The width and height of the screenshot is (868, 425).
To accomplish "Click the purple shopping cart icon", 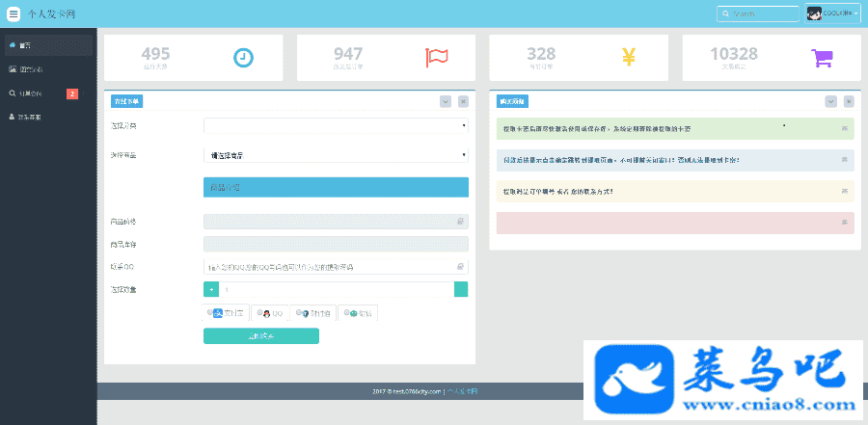I will [x=822, y=58].
